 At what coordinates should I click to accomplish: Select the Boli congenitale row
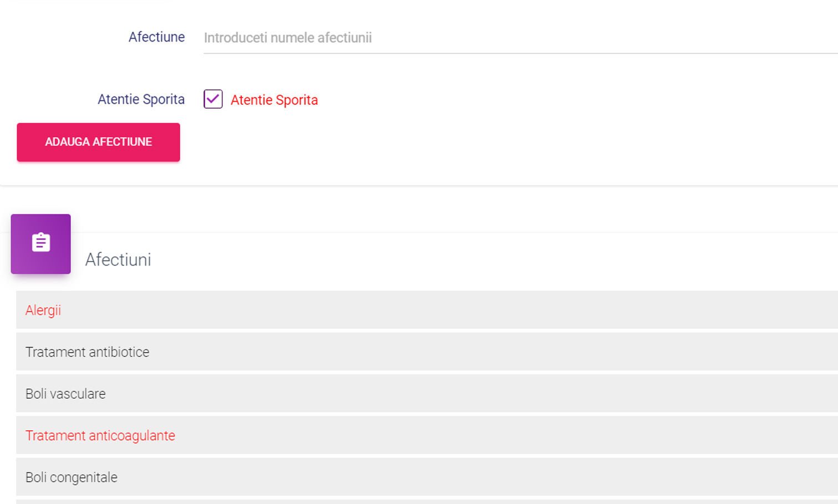pyautogui.click(x=426, y=477)
